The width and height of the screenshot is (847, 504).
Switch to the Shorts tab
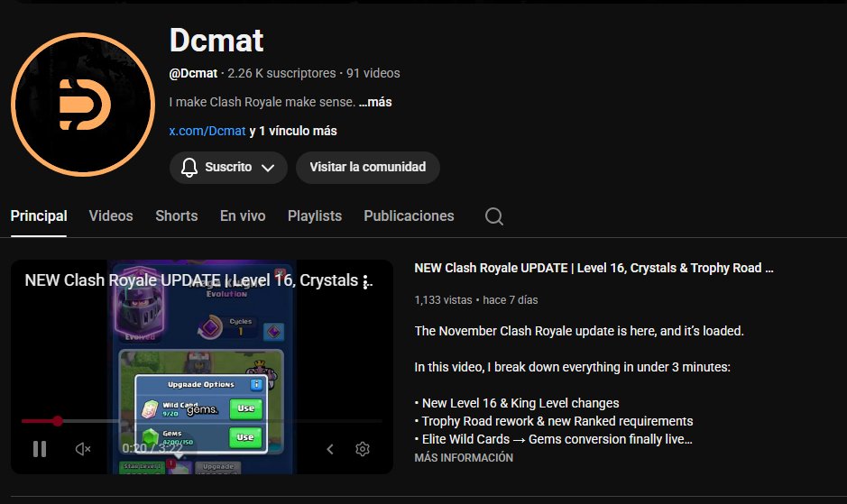coord(177,216)
